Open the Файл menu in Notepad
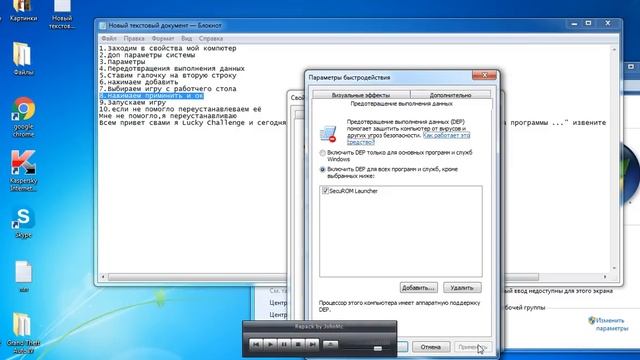This screenshot has height=360, width=640. [x=109, y=38]
